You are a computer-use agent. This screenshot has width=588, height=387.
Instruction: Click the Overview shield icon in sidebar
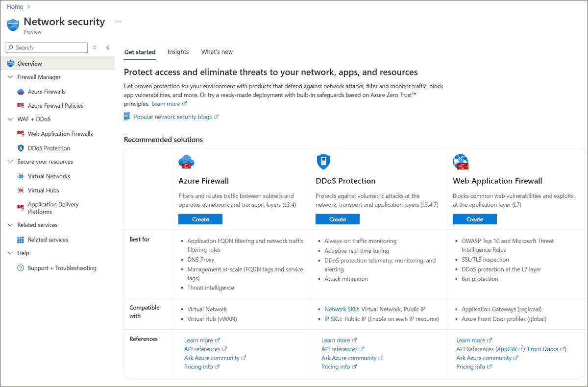point(10,64)
